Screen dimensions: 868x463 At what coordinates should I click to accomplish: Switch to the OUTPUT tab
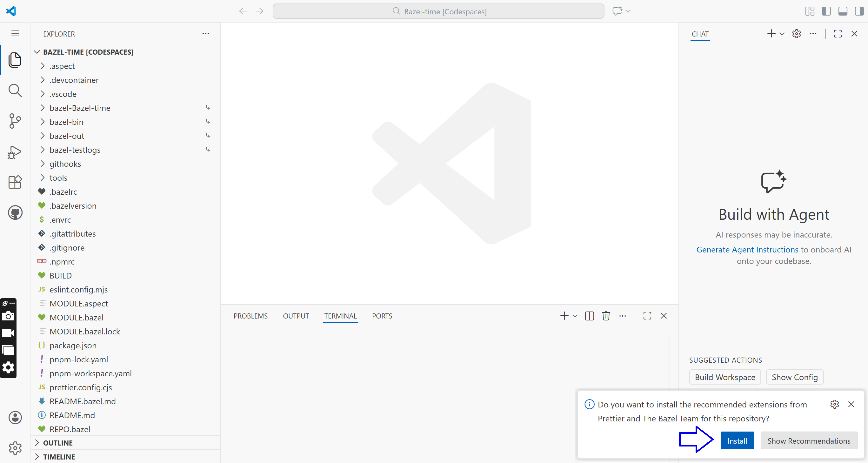[296, 316]
